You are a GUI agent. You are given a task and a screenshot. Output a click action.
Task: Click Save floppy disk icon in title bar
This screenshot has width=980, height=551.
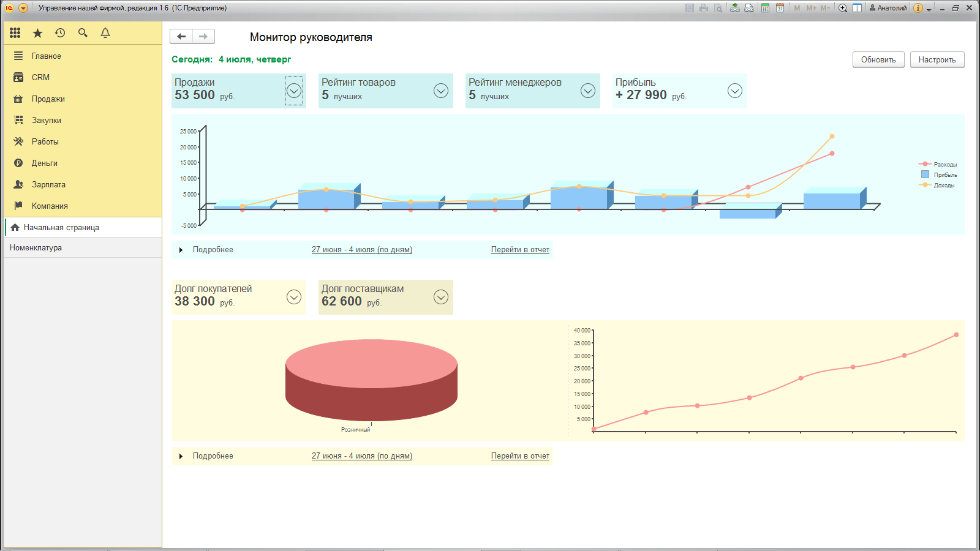tap(690, 8)
